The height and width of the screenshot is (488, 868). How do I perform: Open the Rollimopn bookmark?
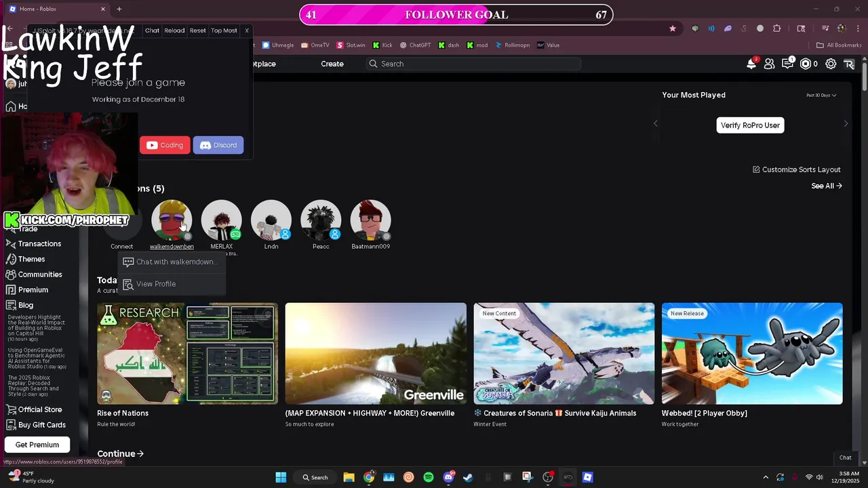click(x=513, y=45)
